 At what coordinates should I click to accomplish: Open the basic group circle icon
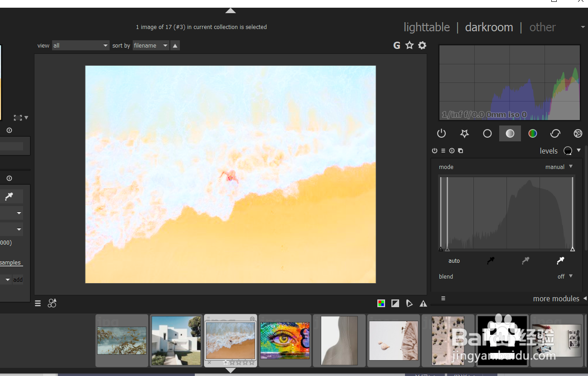point(487,134)
